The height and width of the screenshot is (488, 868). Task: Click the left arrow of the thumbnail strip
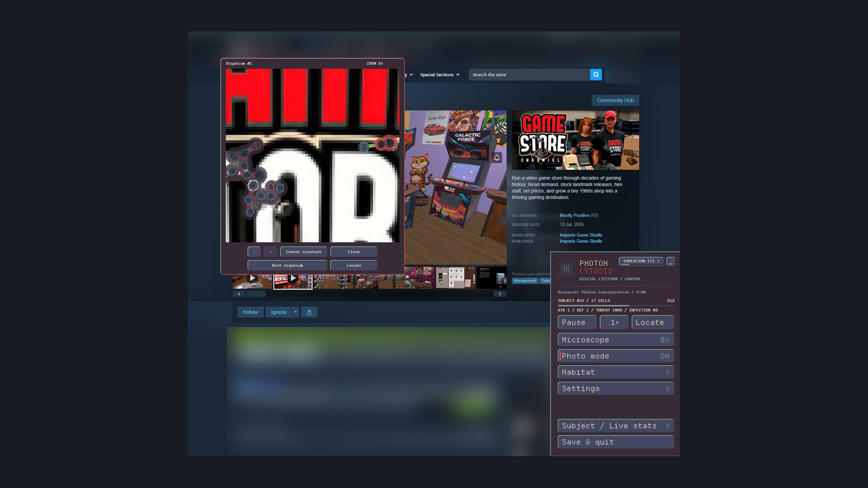point(239,294)
